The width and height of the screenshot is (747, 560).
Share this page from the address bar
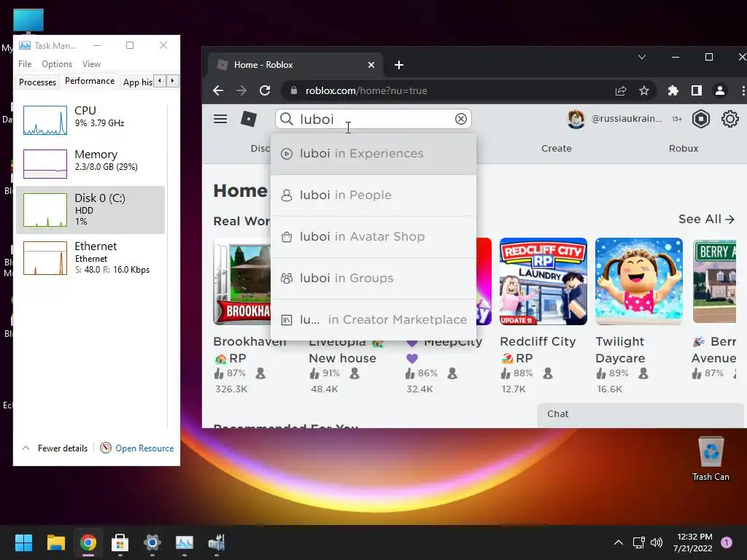[621, 90]
